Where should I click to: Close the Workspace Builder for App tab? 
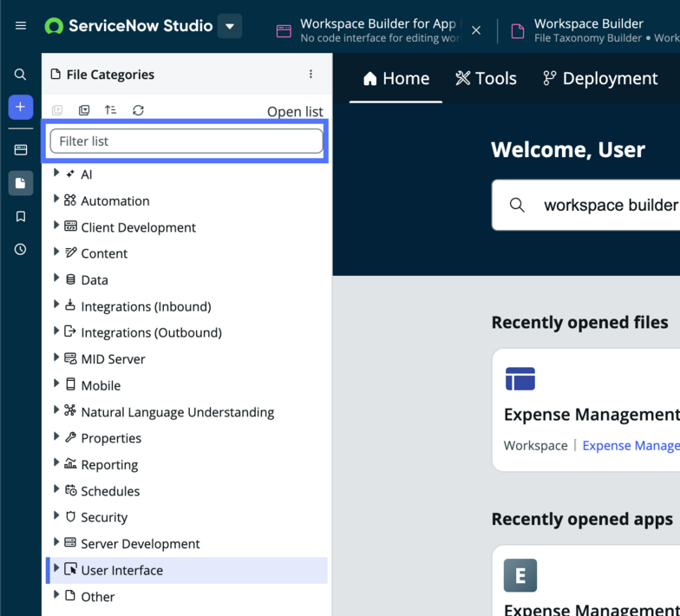475,30
